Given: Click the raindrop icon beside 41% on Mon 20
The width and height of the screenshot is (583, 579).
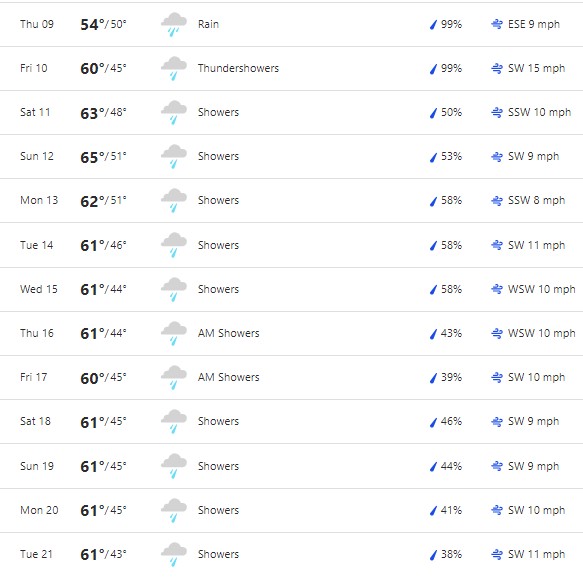Looking at the screenshot, I should click(x=433, y=511).
